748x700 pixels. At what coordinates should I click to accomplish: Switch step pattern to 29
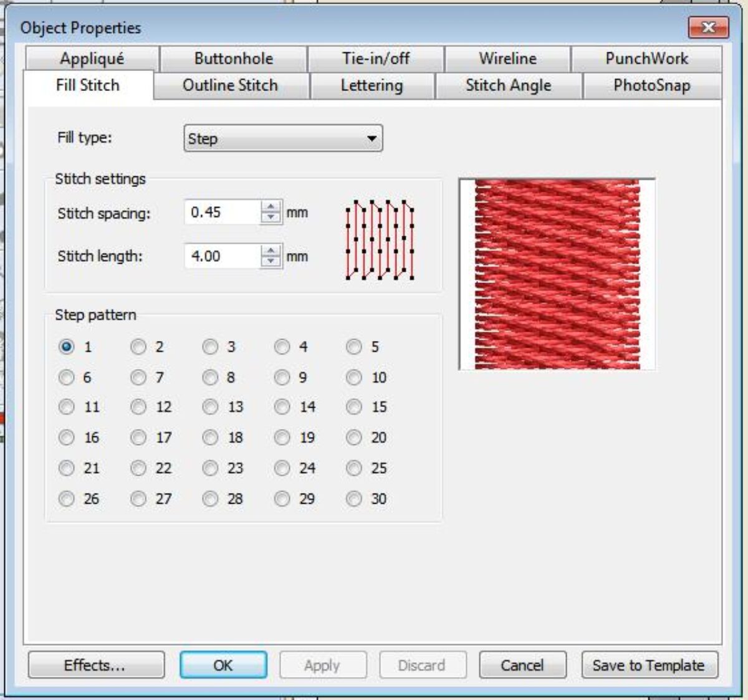[282, 499]
